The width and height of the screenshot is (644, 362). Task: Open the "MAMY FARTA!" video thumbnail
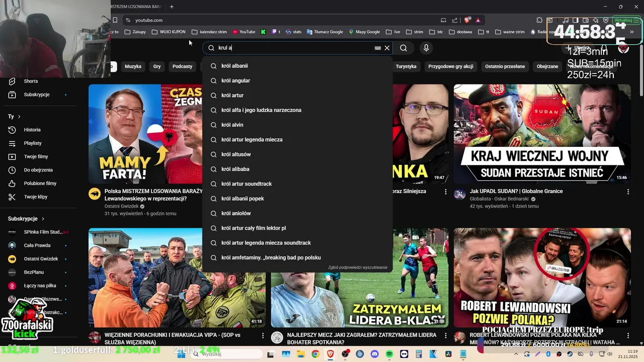point(145,134)
